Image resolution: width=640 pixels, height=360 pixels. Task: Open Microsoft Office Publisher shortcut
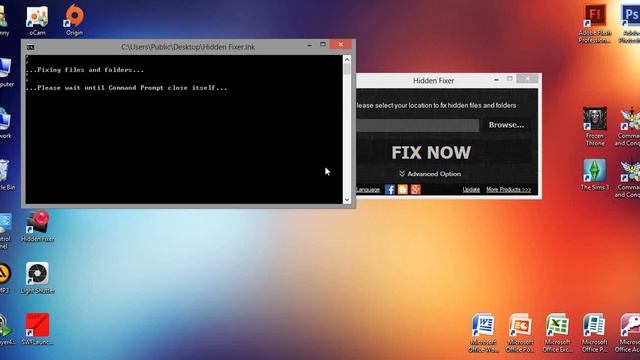point(594,325)
